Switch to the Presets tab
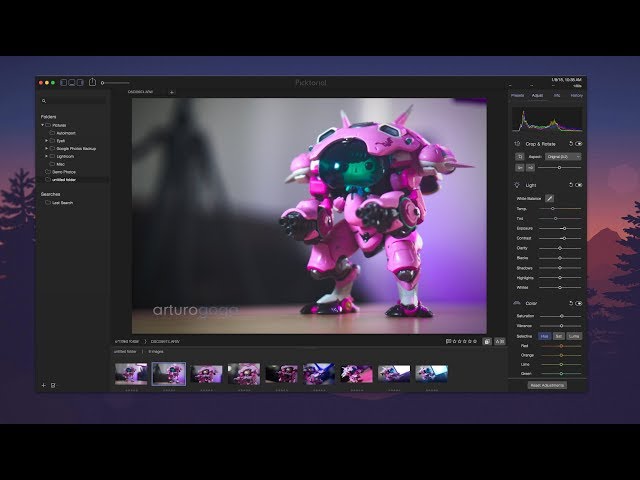The width and height of the screenshot is (640, 480). (x=517, y=96)
